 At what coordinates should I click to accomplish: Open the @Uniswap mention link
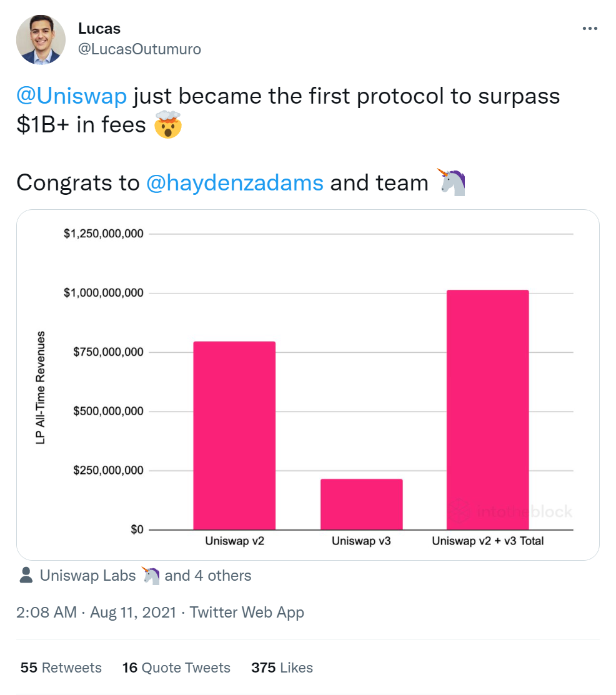(71, 96)
